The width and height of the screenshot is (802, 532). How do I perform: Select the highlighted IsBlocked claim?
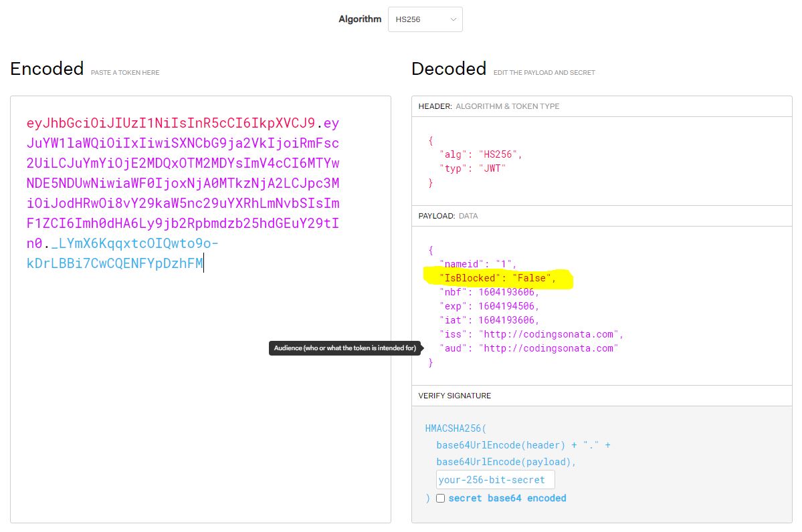pos(498,278)
